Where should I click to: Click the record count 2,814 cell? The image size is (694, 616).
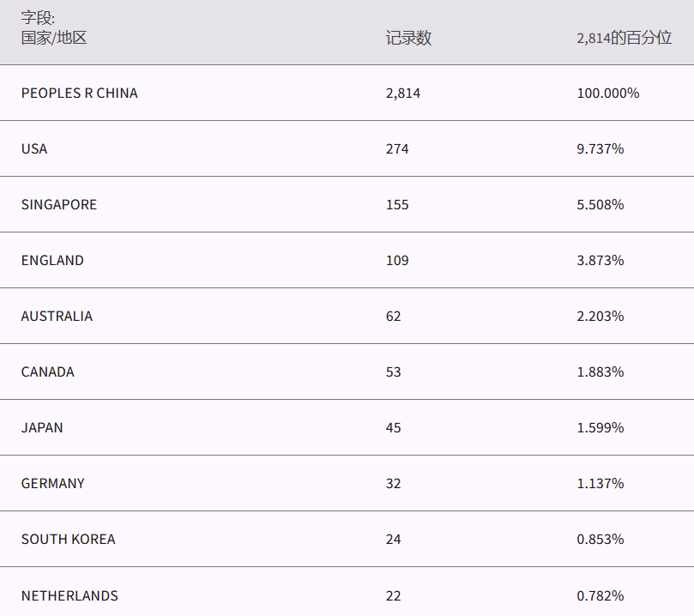coord(403,93)
